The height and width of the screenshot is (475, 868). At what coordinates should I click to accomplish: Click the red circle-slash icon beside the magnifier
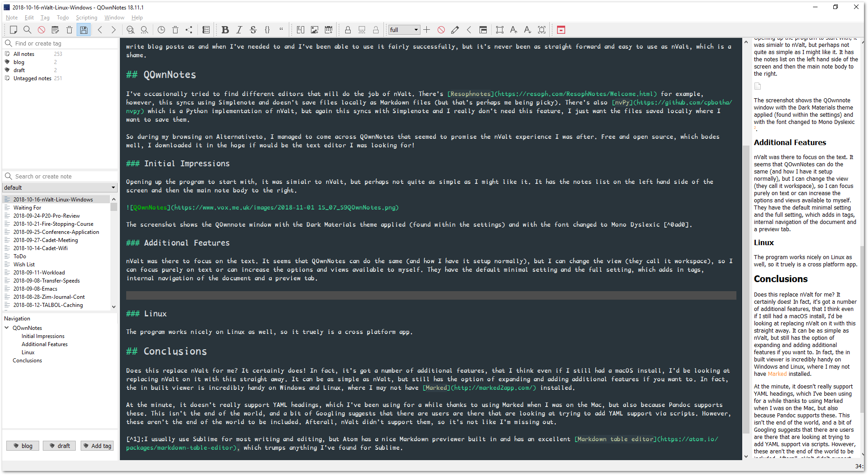point(41,30)
